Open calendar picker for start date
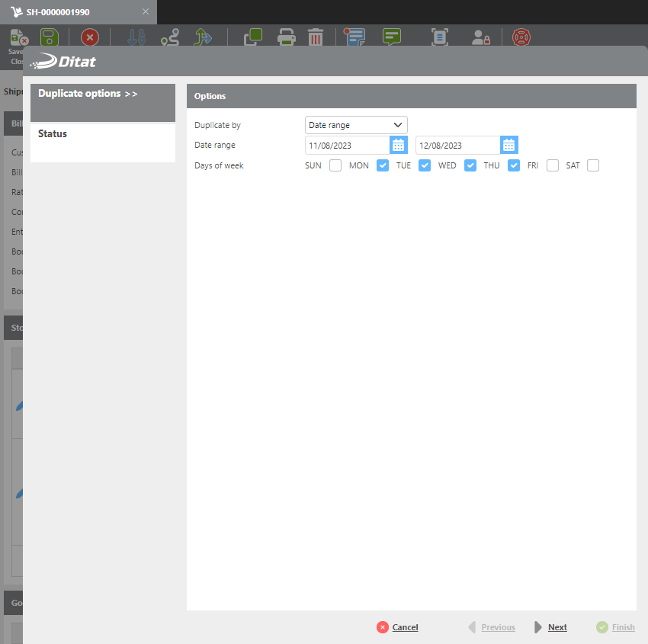This screenshot has width=648, height=644. point(399,145)
